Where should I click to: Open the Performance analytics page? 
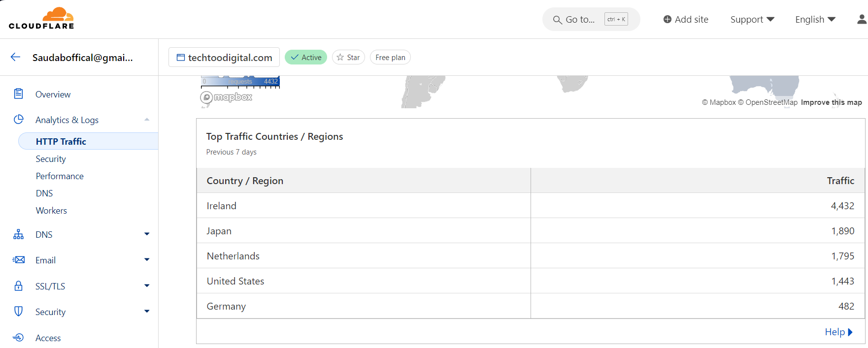(60, 176)
